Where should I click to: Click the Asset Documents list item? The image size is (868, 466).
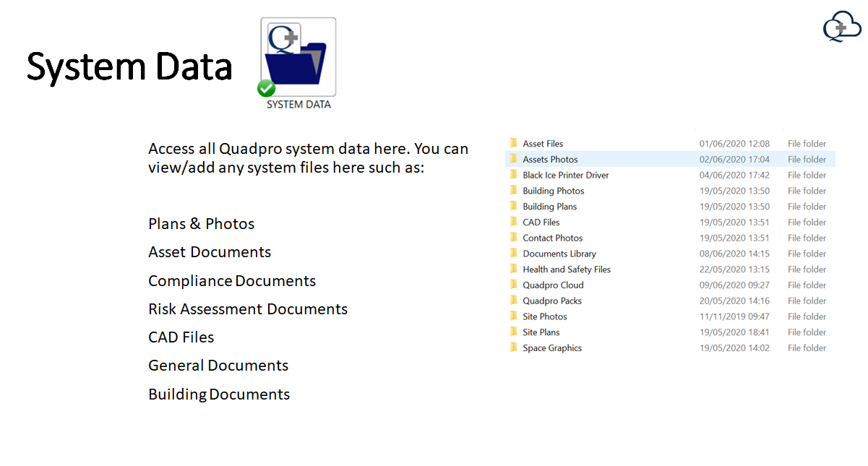pos(210,252)
